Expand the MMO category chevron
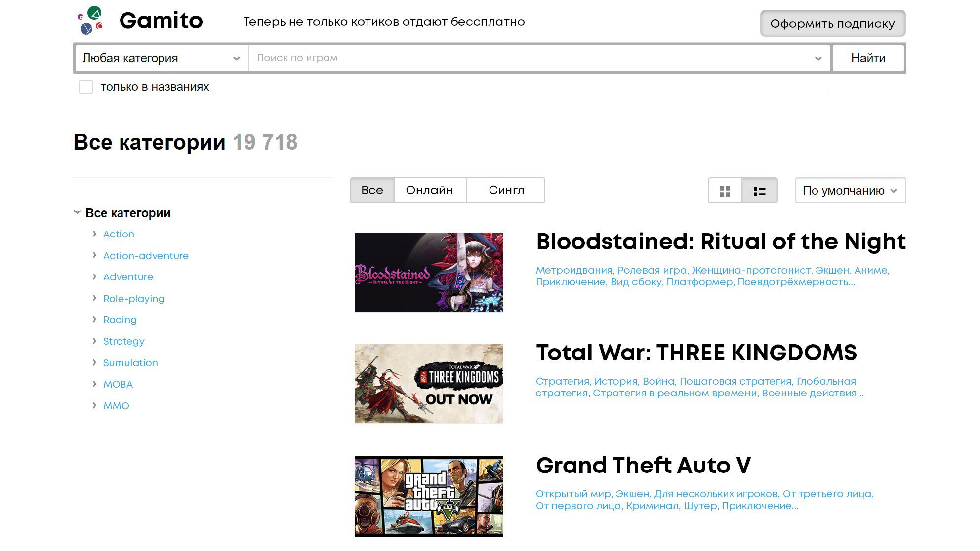Image resolution: width=980 pixels, height=551 pixels. tap(94, 405)
